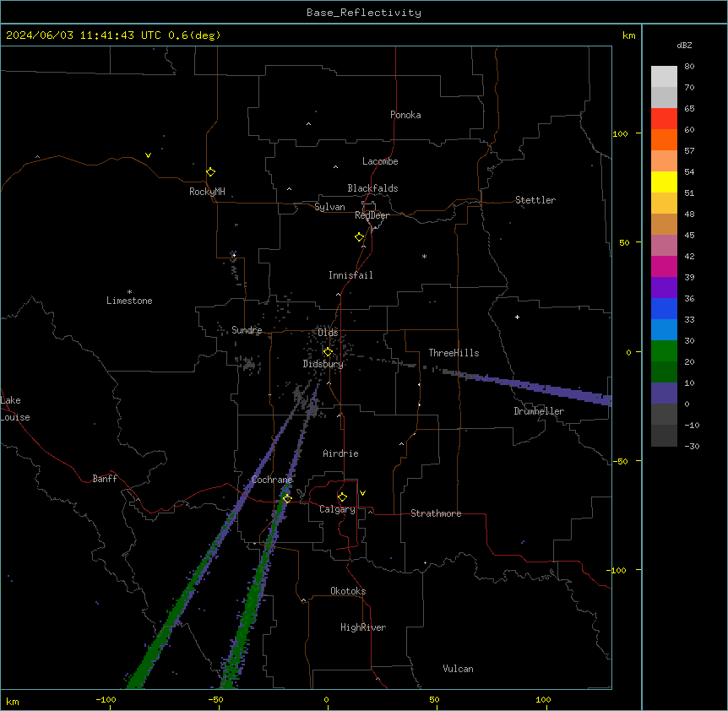Click the white plus marker north of Drumheller
The width and height of the screenshot is (728, 711).
coord(517,317)
